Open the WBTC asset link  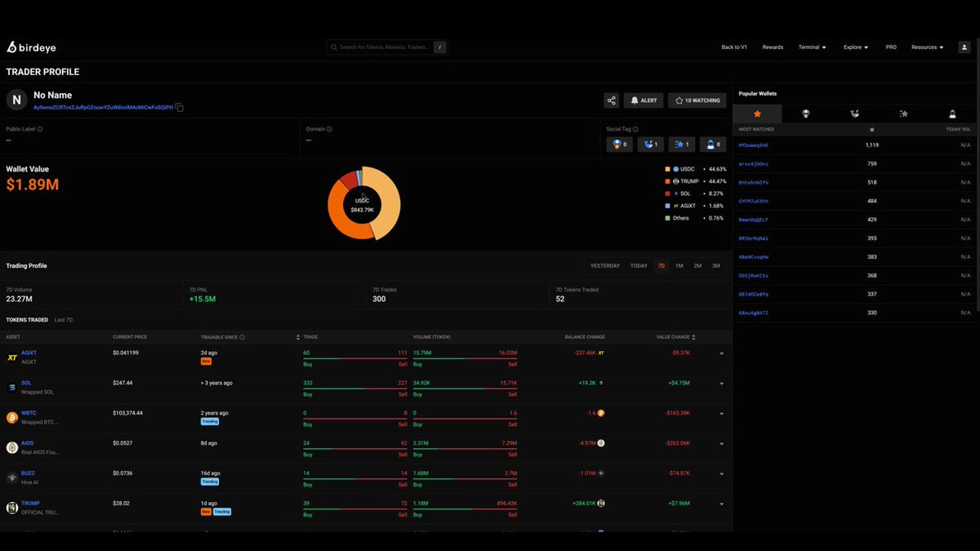pos(29,412)
